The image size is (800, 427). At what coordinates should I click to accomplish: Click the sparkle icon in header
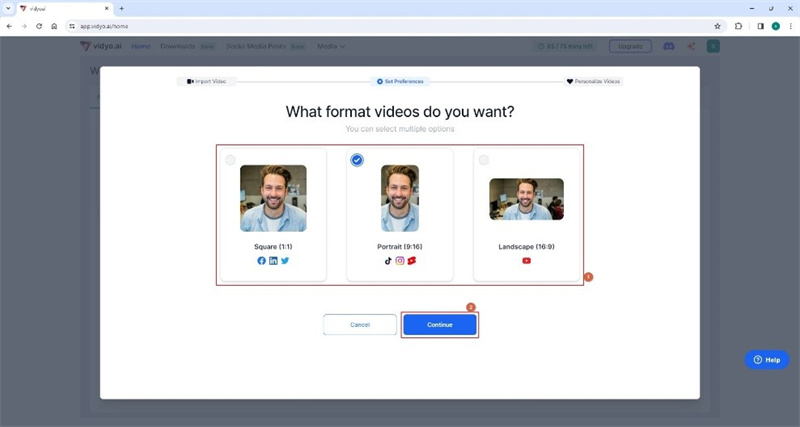[691, 46]
